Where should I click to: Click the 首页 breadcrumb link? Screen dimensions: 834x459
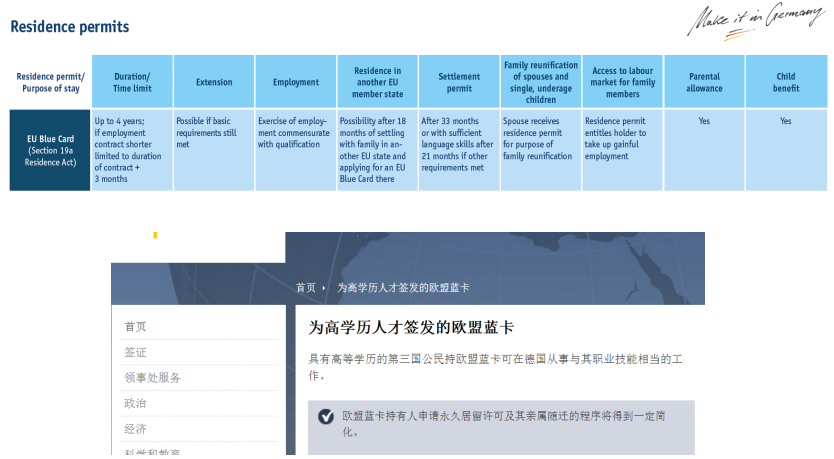pos(305,288)
